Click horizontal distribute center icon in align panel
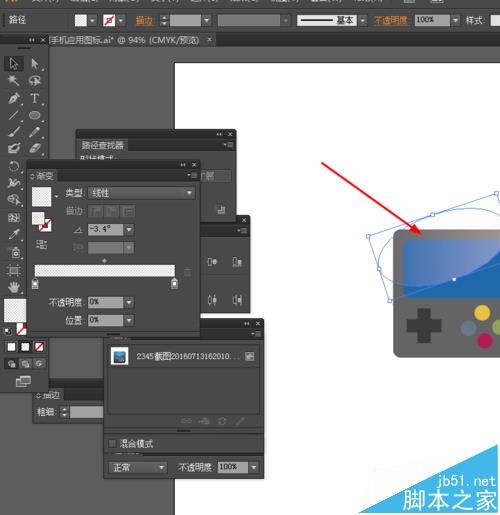This screenshot has height=515, width=500. tap(212, 300)
